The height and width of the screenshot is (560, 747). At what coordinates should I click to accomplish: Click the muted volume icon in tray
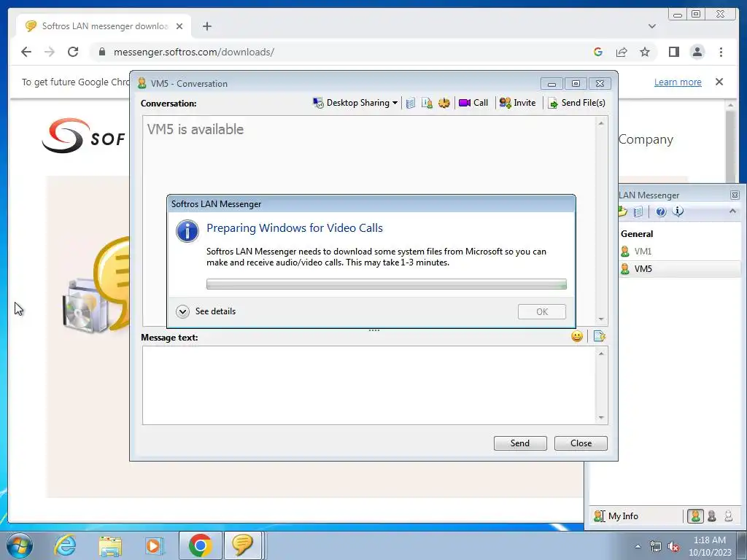coord(673,547)
